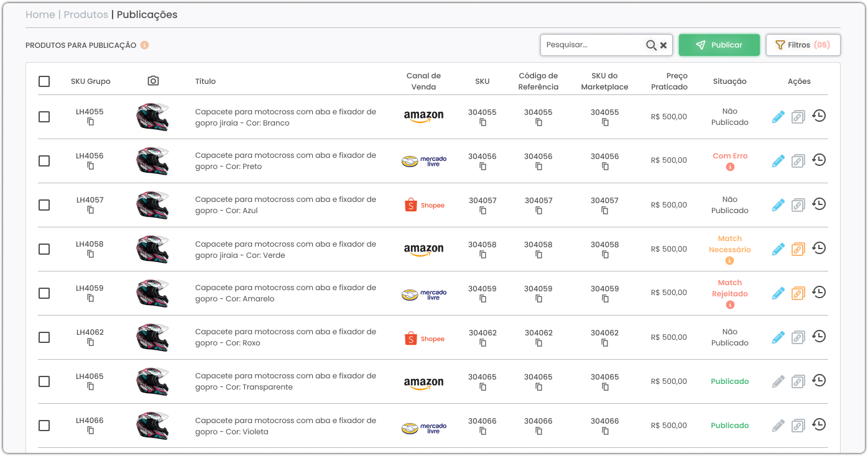Click the magnifier search icon
Screen dimensions: 868x456
click(x=650, y=45)
